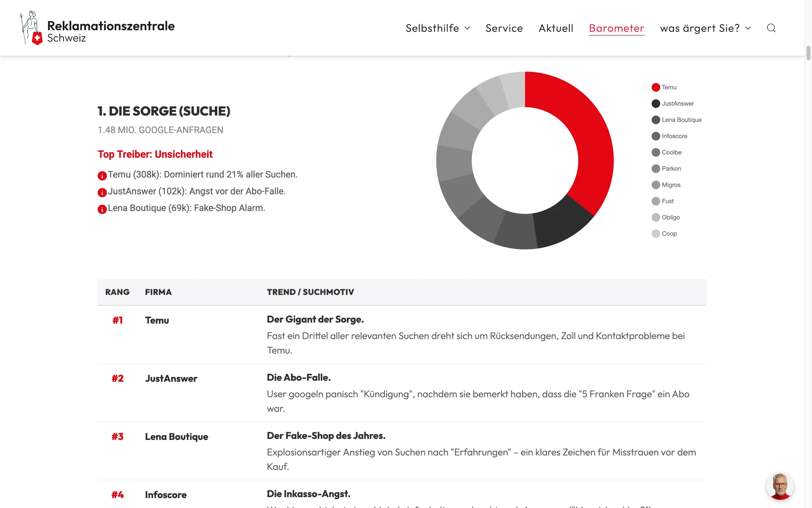Click info icon beside JustAnswer (102k)
Image resolution: width=812 pixels, height=508 pixels.
click(x=102, y=192)
